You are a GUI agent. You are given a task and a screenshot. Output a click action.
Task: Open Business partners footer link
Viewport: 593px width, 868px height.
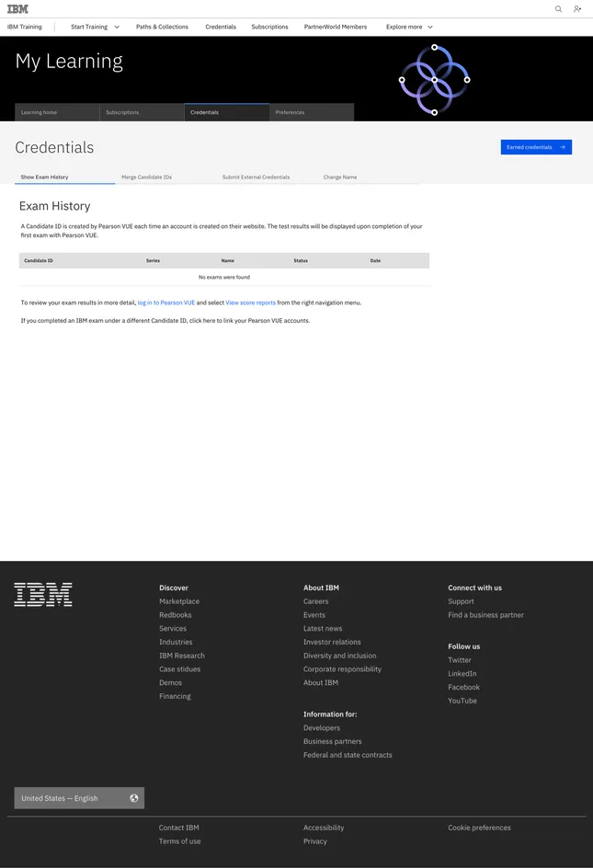coord(333,741)
